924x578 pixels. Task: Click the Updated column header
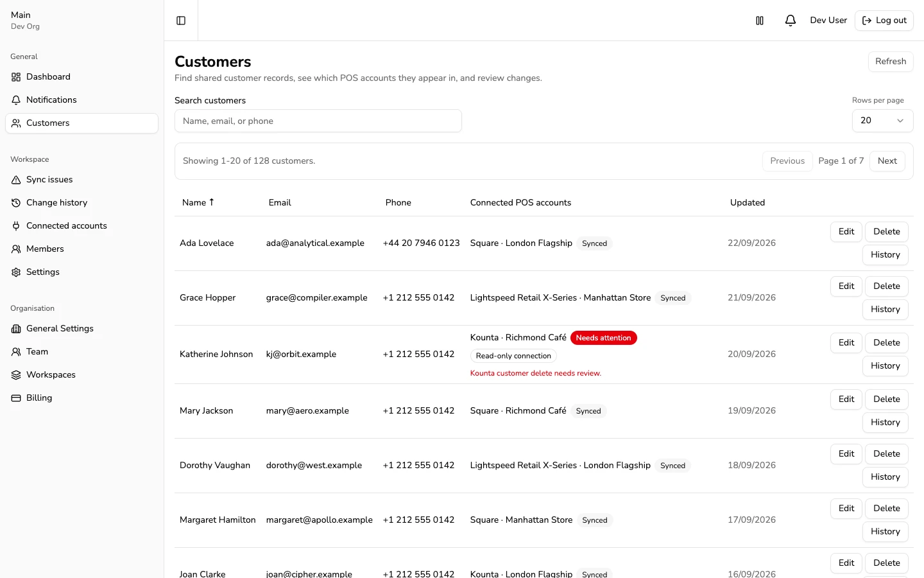coord(748,203)
